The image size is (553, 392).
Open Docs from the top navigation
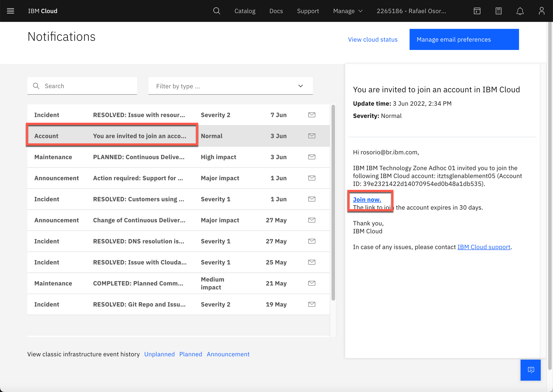(x=276, y=11)
